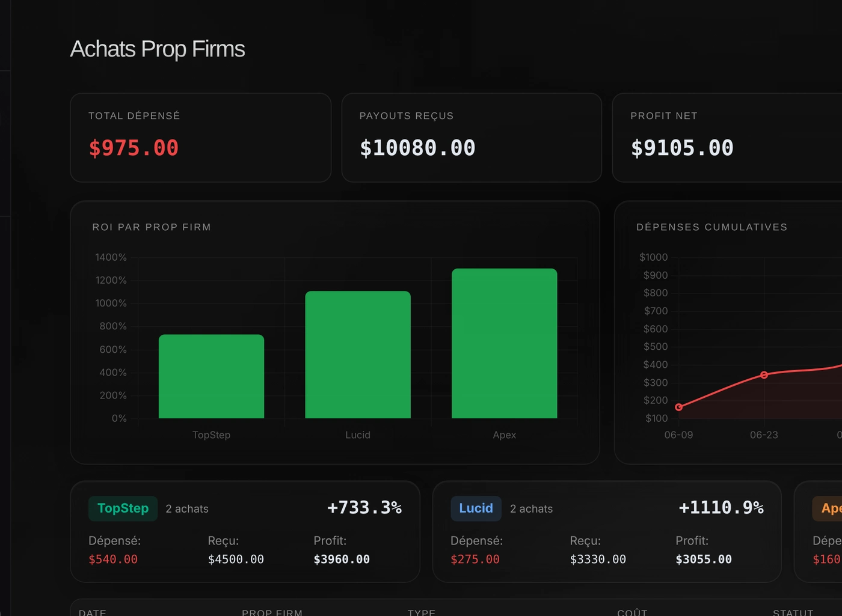842x616 pixels.
Task: Click the TopStep x-axis label
Action: click(211, 435)
